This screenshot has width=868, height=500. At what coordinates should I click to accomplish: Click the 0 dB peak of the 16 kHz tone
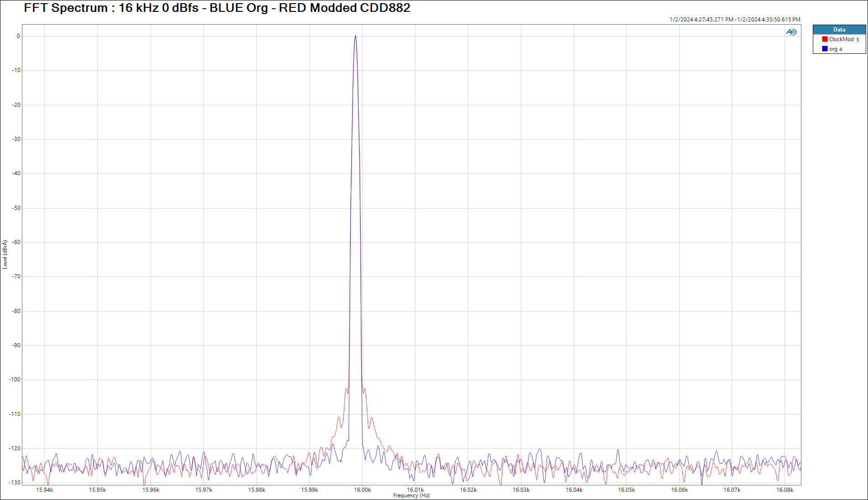tap(355, 36)
